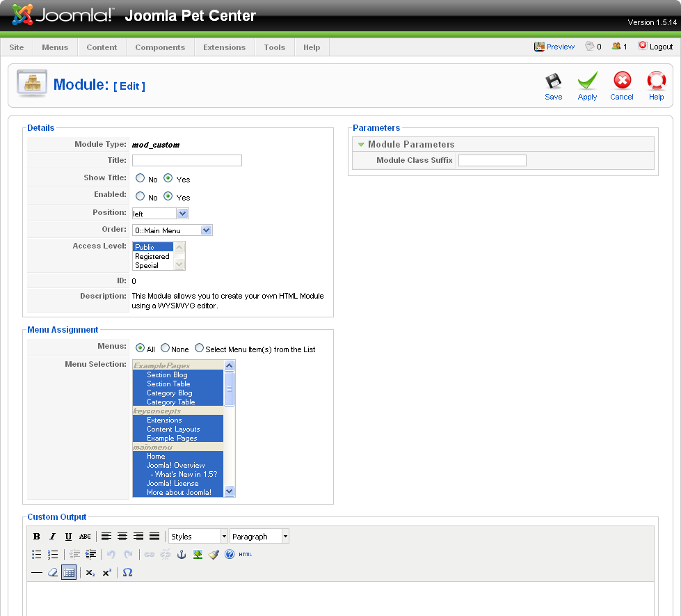Insert ordered numbered list
Viewport: 681px width, 616px height.
click(x=53, y=554)
